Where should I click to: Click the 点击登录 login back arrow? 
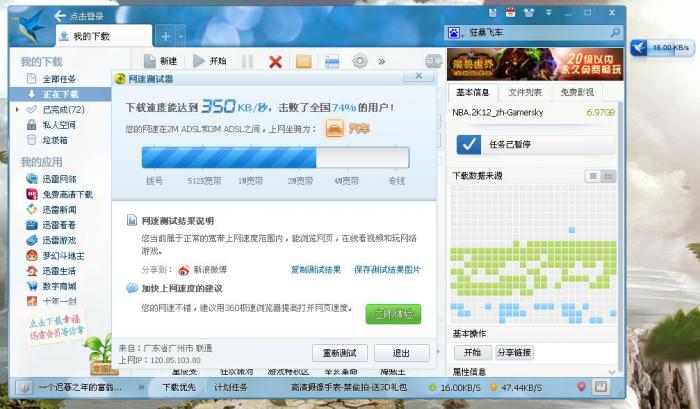click(x=60, y=17)
